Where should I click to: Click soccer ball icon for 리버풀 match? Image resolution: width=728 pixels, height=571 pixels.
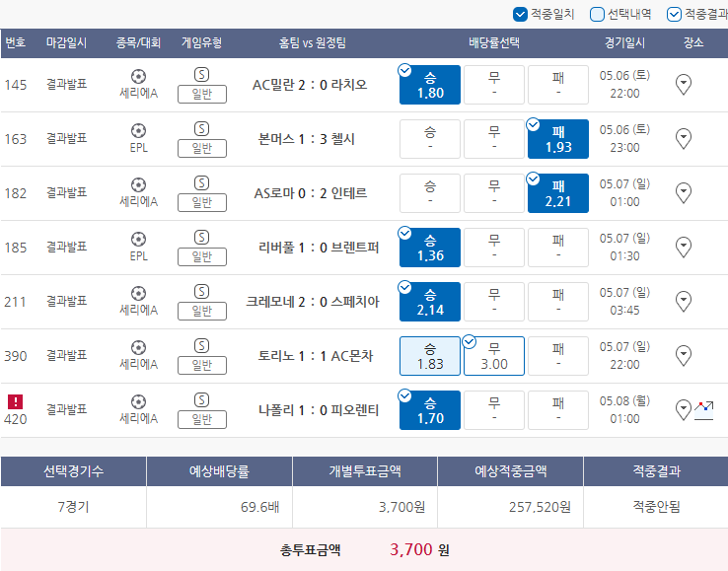point(138,239)
